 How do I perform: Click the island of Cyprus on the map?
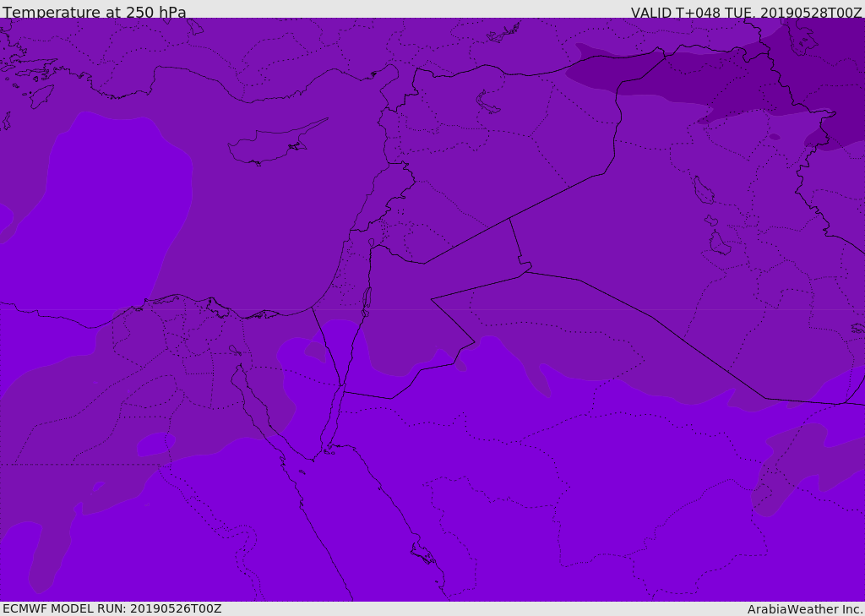(x=270, y=144)
